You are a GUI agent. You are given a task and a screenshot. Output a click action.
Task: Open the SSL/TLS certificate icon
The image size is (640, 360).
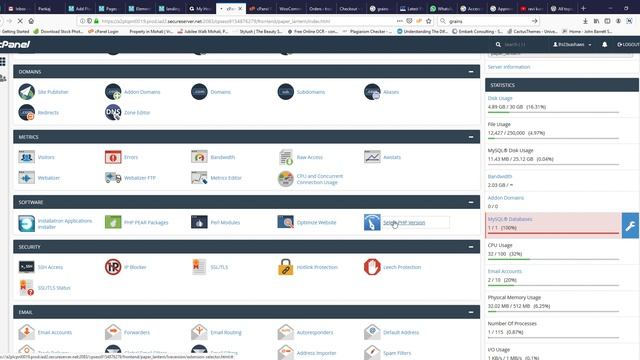[x=199, y=267]
